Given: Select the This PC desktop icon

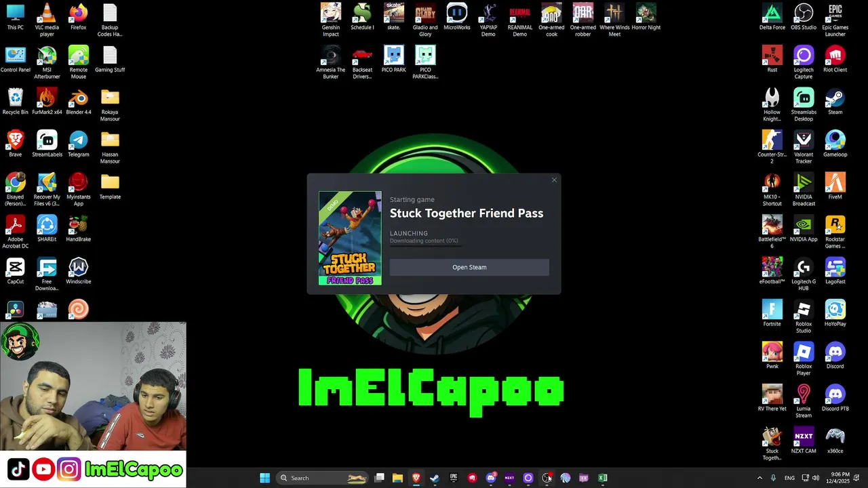Looking at the screenshot, I should pos(15,17).
